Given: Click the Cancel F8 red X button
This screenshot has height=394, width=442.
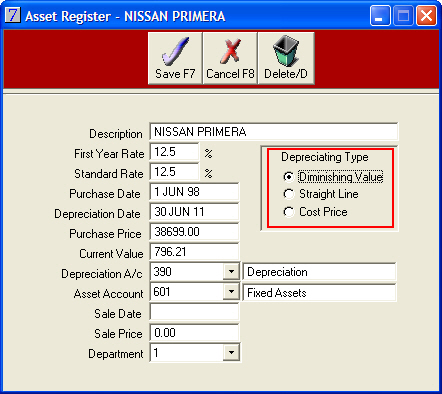Looking at the screenshot, I should (x=230, y=58).
